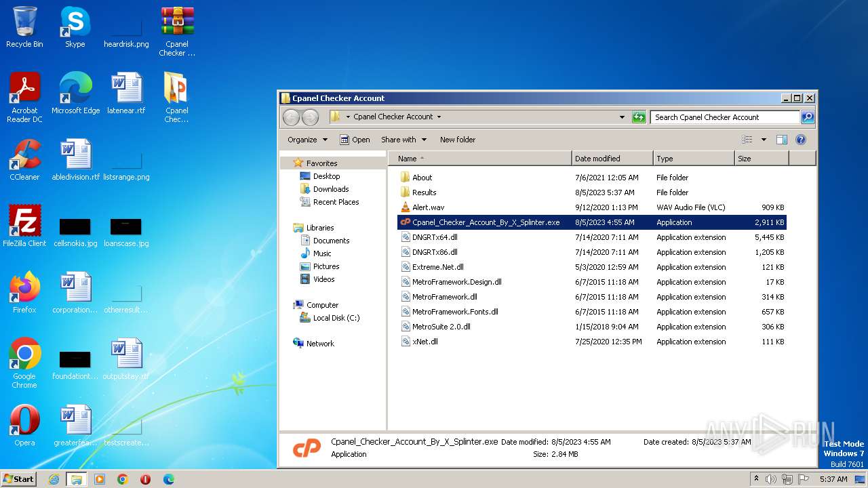Open the Music library
The image size is (868, 488).
[x=315, y=253]
